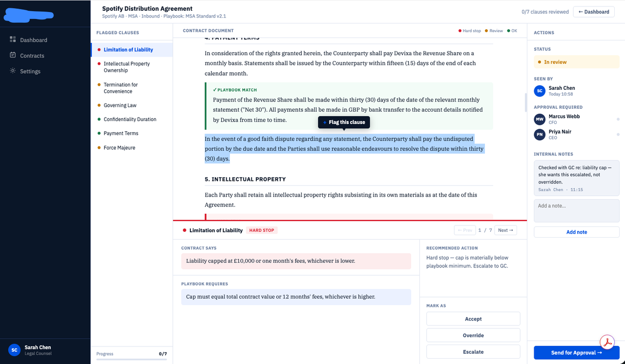Screen dimensions: 625x364
Task: Select Payment Terms flagged clause
Action: [131, 133]
